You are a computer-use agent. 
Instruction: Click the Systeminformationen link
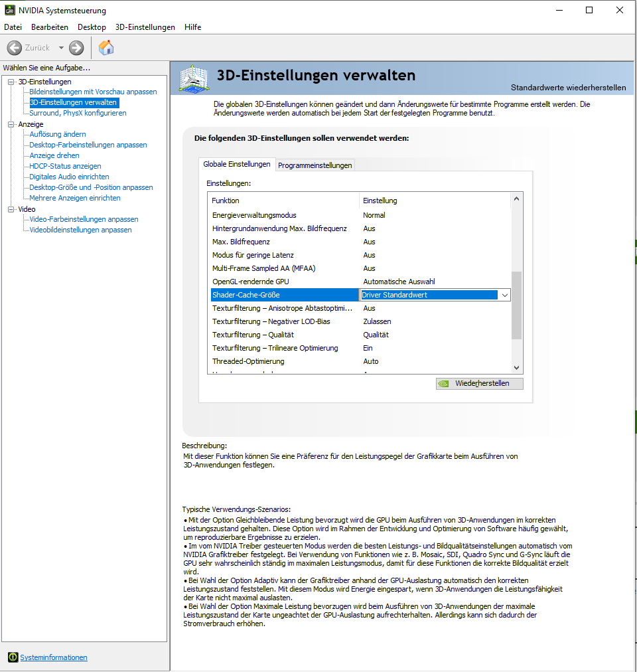(54, 657)
